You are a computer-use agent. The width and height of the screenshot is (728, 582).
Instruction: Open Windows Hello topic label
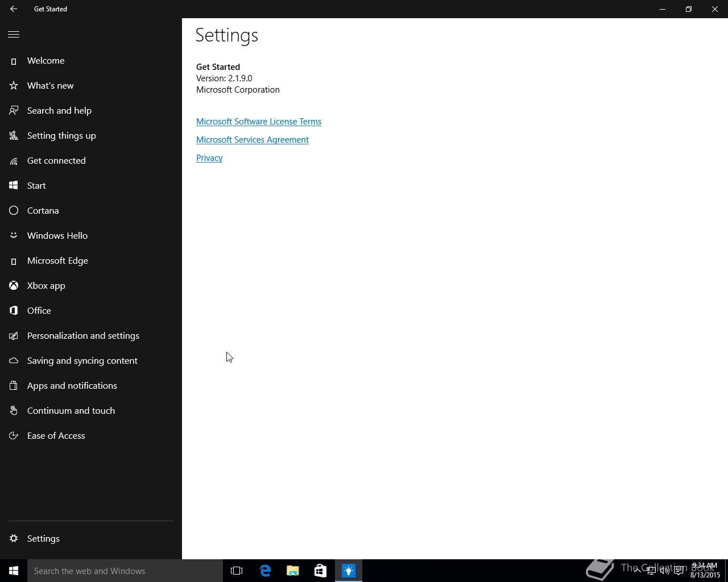57,236
